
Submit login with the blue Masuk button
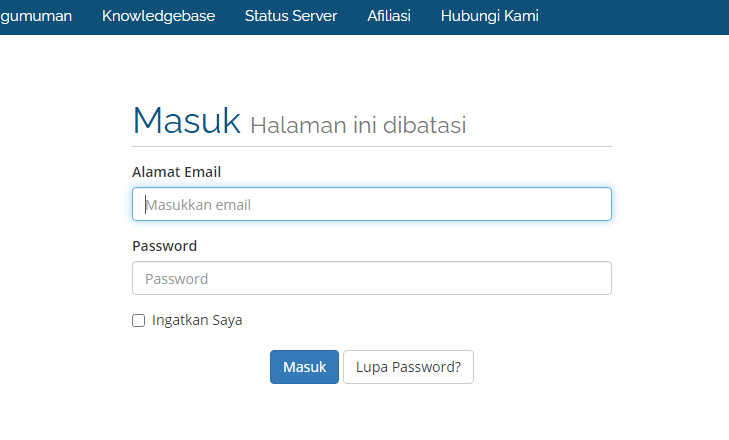pos(304,367)
